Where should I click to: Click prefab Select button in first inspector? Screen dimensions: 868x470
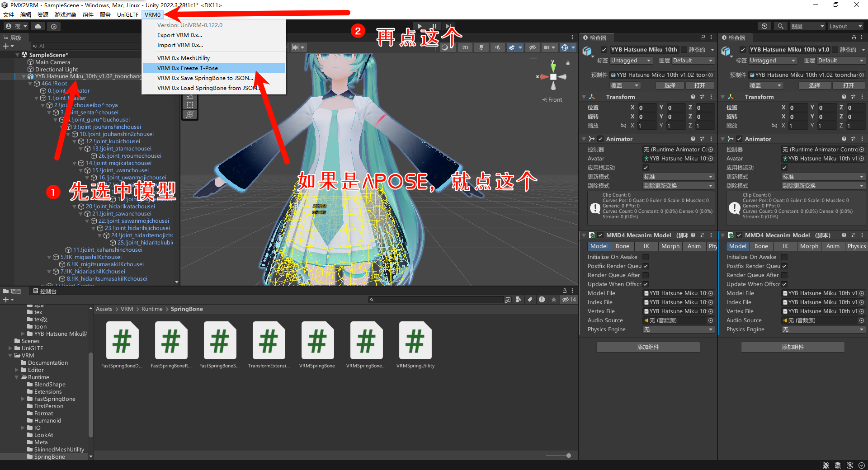coord(670,85)
